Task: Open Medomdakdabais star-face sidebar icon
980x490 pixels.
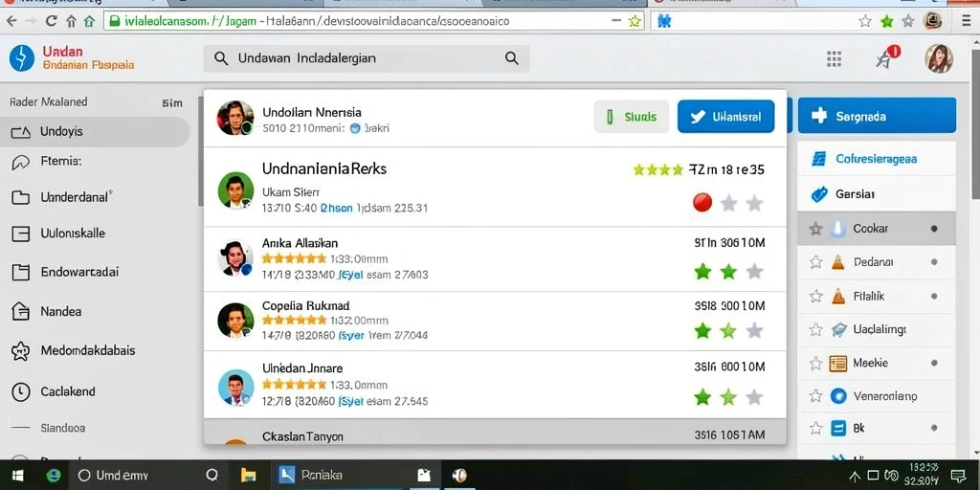Action: click(x=21, y=351)
